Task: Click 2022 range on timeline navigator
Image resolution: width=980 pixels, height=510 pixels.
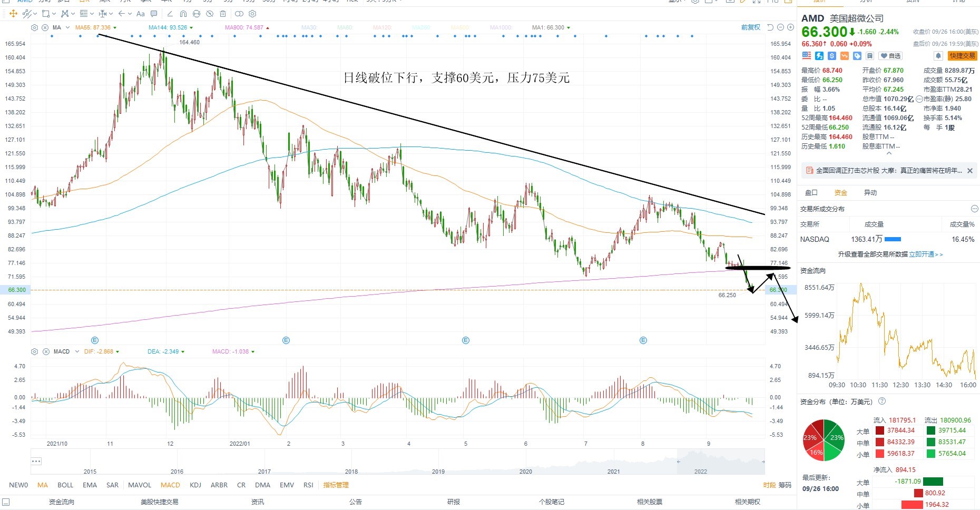Action: click(x=701, y=472)
